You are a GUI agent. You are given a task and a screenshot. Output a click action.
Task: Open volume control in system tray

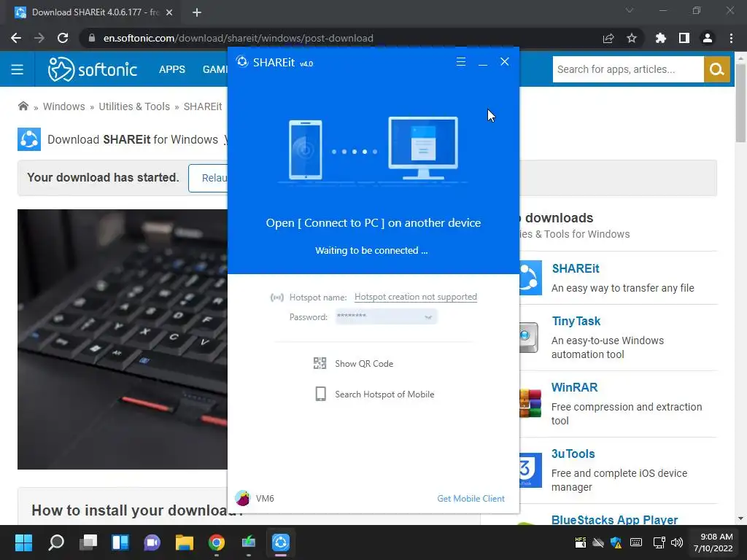click(677, 542)
